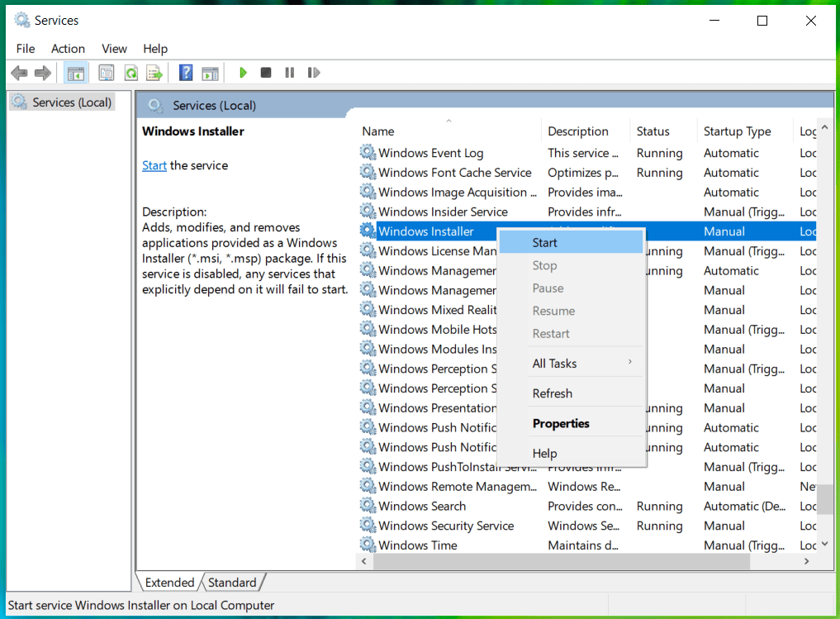Click the Export List toolbar icon
Screen dimensions: 840x619
[x=154, y=73]
